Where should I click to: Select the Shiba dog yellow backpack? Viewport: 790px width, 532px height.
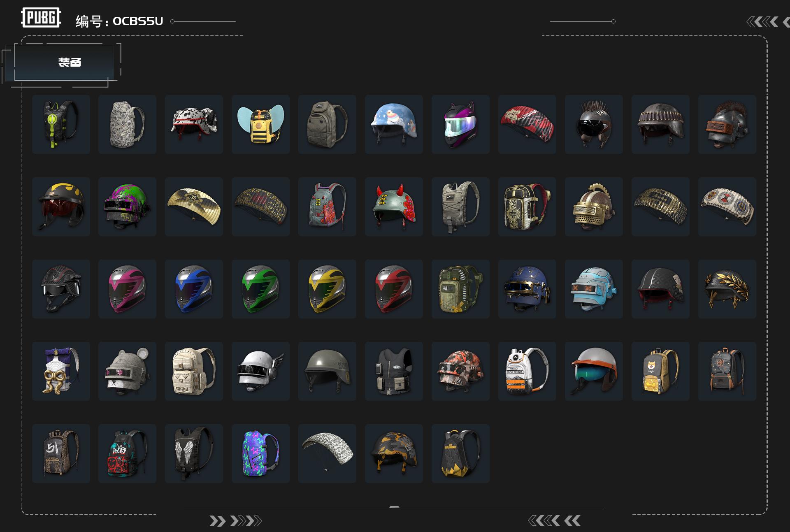660,371
